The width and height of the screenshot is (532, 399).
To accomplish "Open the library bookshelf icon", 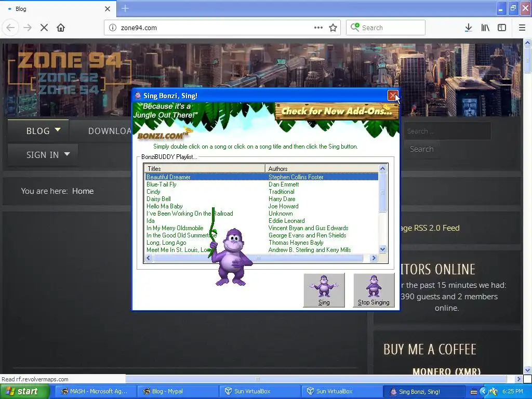I will click(485, 28).
